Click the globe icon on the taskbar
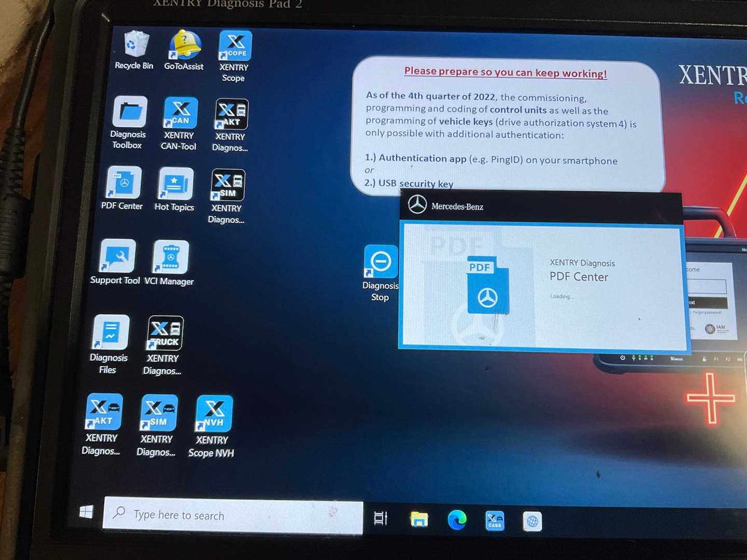Image resolution: width=747 pixels, height=560 pixels. [x=533, y=521]
